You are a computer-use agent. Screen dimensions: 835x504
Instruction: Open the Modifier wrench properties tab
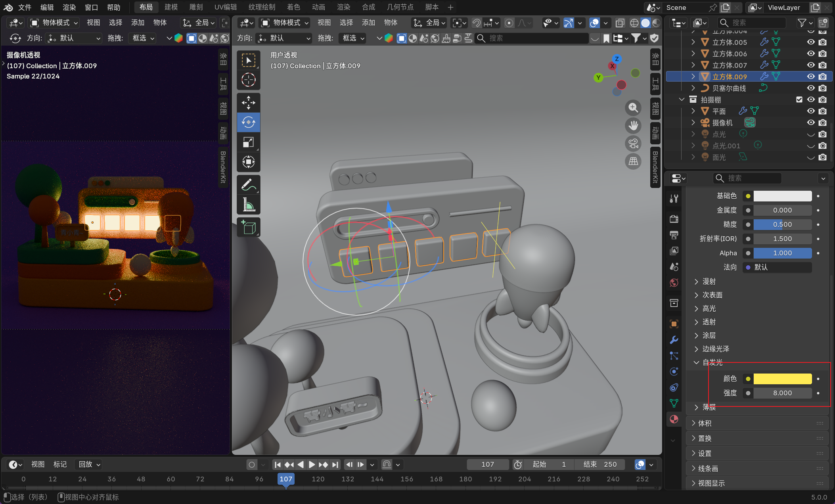coord(674,340)
